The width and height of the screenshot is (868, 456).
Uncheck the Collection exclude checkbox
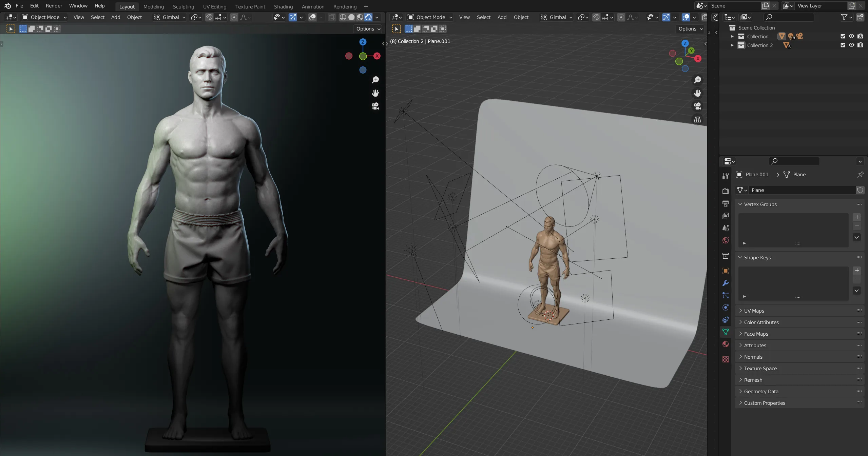point(843,36)
